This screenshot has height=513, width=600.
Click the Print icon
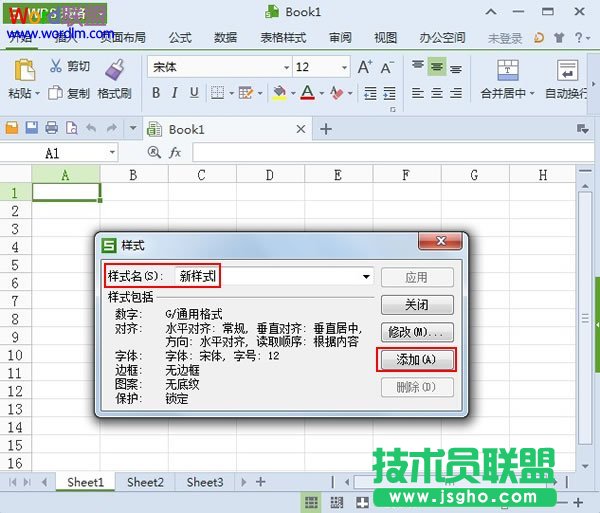coord(52,128)
